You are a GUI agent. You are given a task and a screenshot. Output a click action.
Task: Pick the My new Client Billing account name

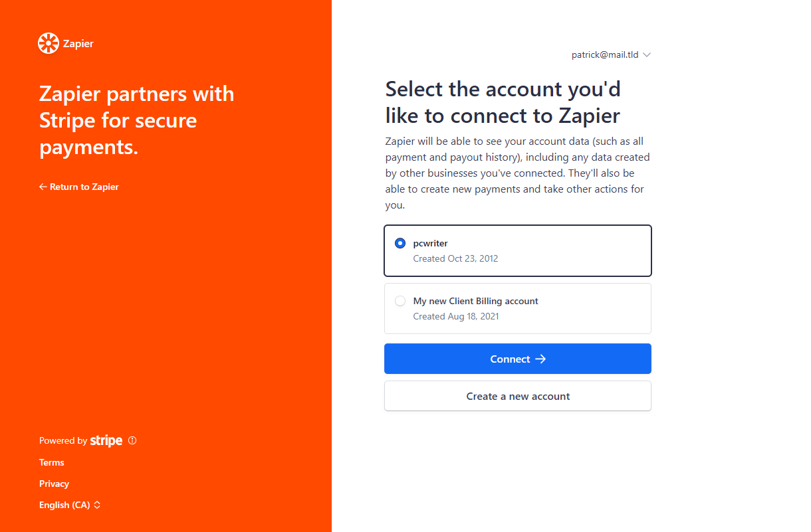(475, 301)
